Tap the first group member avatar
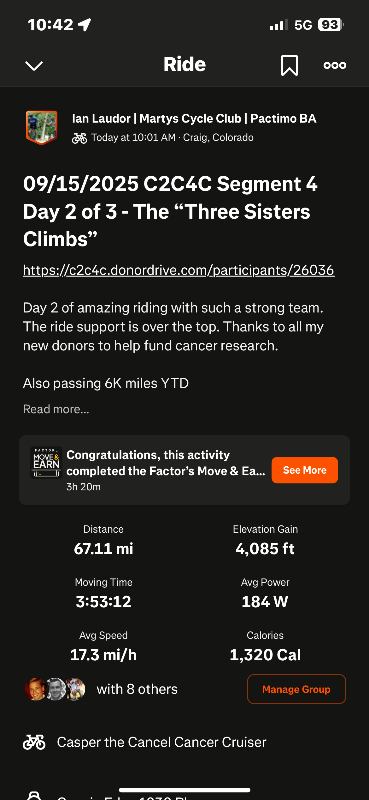Image resolution: width=369 pixels, height=800 pixels. (x=35, y=689)
